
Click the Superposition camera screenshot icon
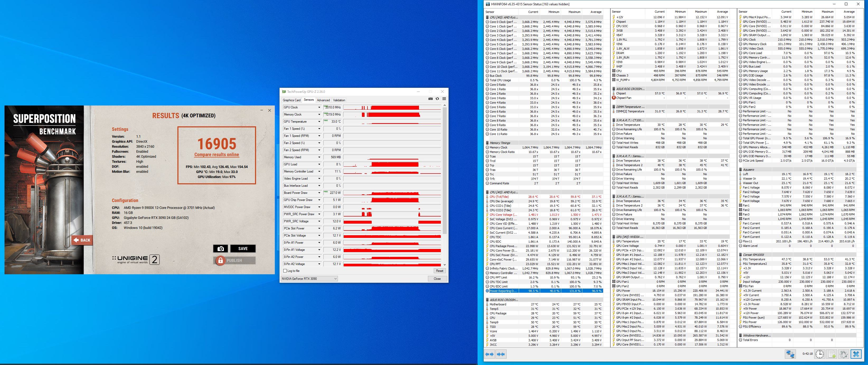point(220,248)
